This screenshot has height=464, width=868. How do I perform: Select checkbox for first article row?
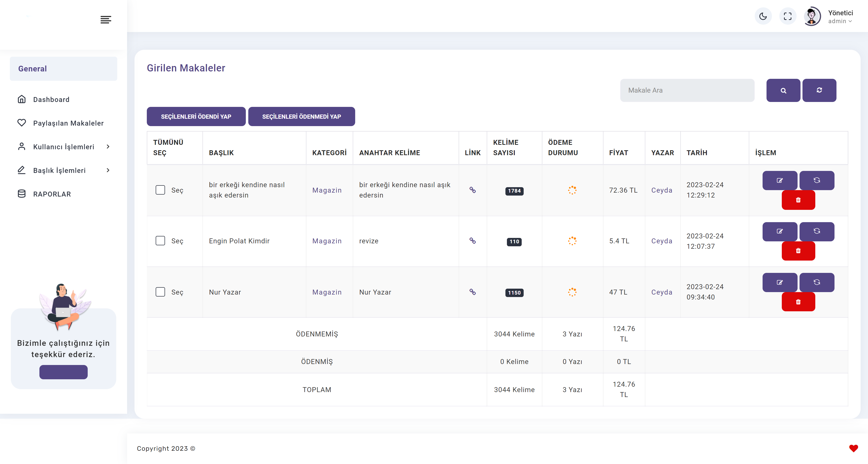pyautogui.click(x=160, y=190)
